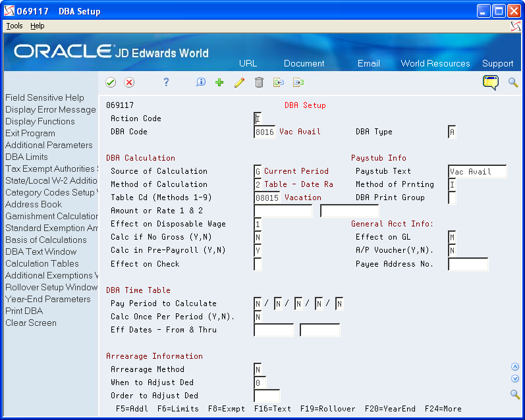Click the scroll down circle arrow icon
This screenshot has width=525, height=420.
[515, 379]
